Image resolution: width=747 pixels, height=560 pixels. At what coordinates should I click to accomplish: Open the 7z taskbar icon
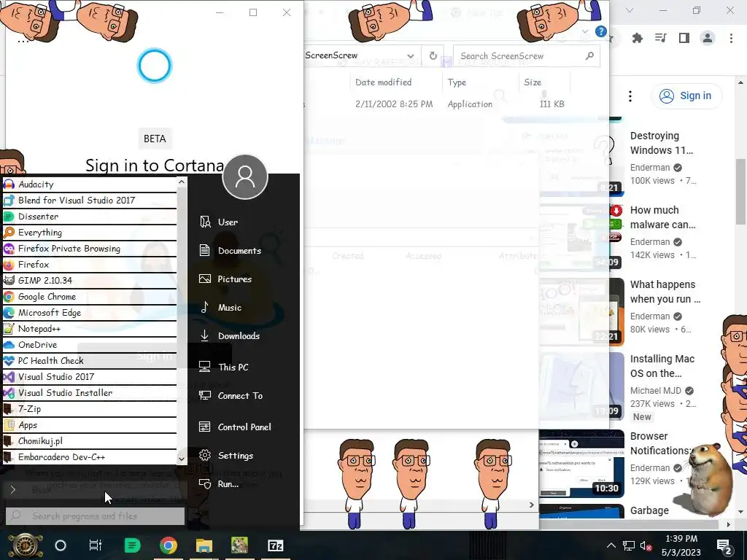pyautogui.click(x=275, y=545)
